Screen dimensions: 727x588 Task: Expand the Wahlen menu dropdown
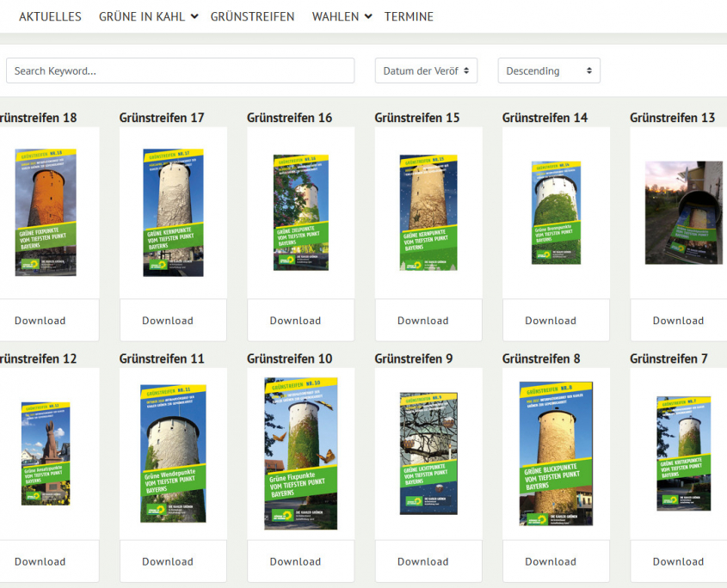[x=342, y=16]
